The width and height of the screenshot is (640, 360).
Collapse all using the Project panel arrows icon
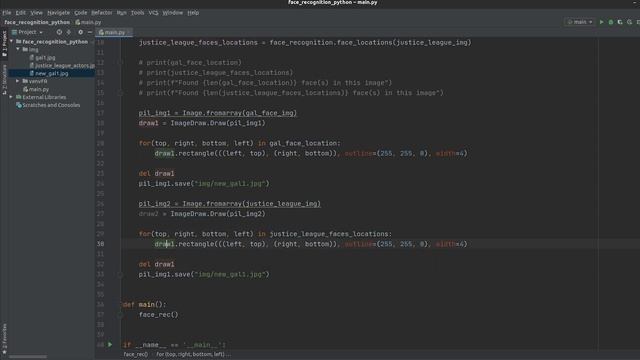(69, 32)
